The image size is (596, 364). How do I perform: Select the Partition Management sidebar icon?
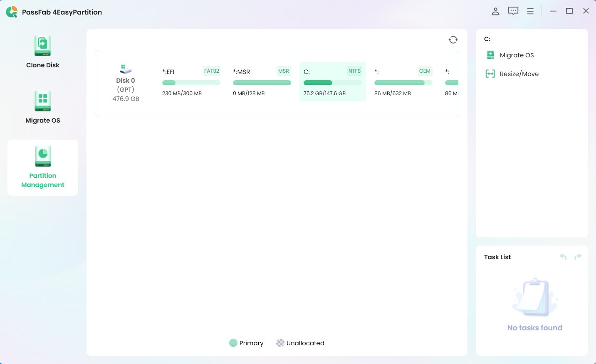(42, 157)
